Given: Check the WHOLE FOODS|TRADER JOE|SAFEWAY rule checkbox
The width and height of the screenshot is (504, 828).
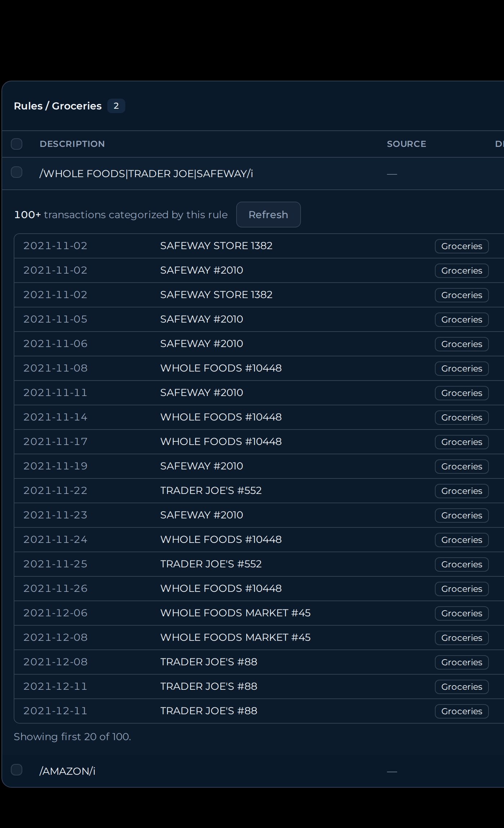Looking at the screenshot, I should coord(17,172).
